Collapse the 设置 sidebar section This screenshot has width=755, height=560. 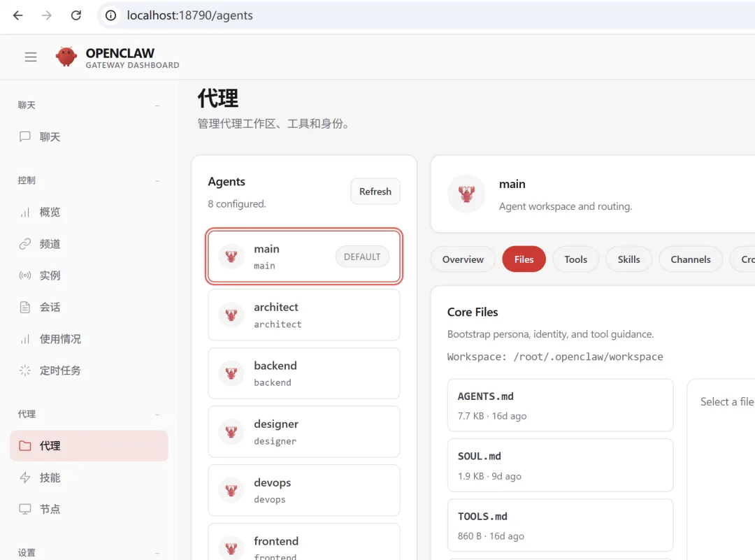[x=157, y=553]
